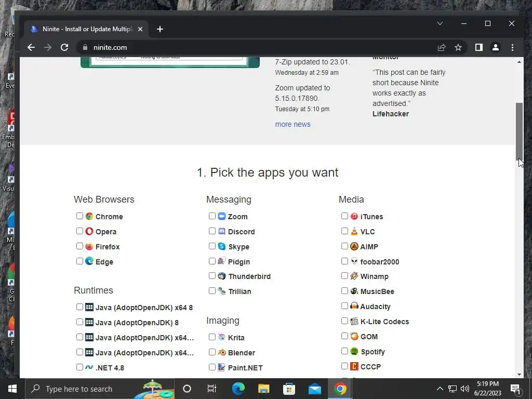Go back to the previous page
Viewport: 532px width, 399px height.
click(x=31, y=47)
